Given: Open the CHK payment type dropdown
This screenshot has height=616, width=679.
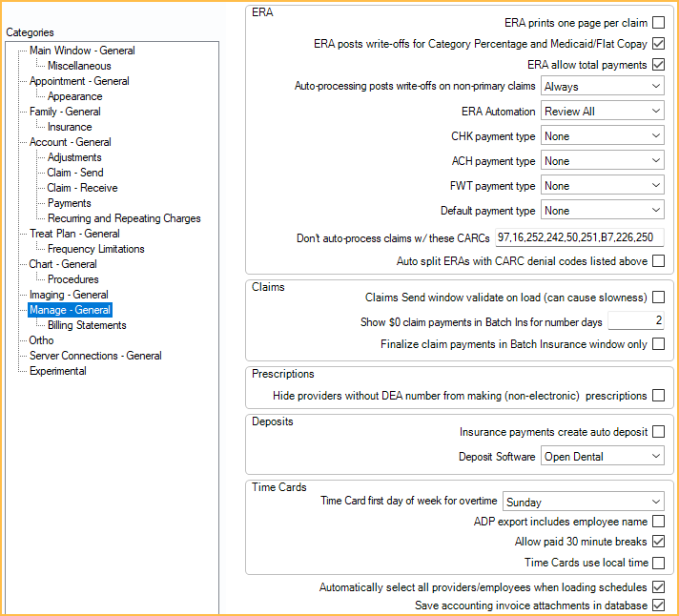Looking at the screenshot, I should (602, 136).
